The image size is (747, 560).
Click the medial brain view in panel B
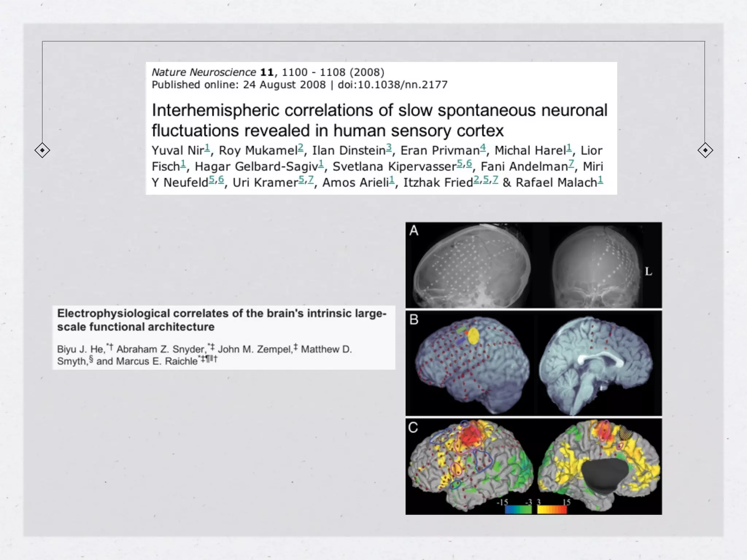coord(596,365)
